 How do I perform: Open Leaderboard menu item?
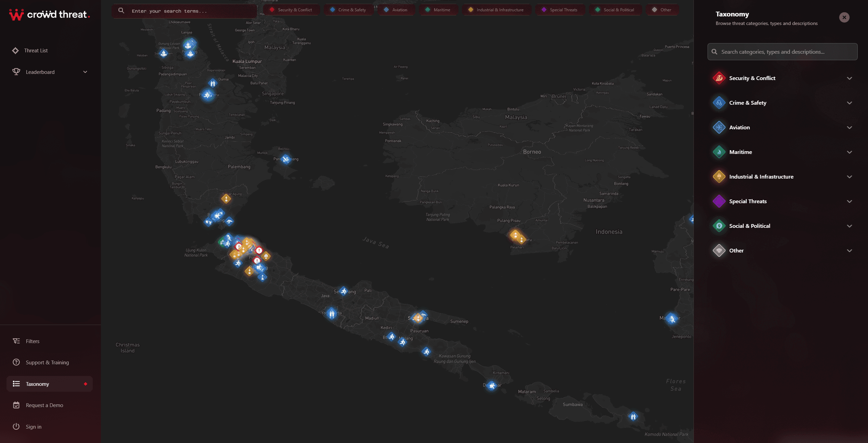click(x=50, y=72)
